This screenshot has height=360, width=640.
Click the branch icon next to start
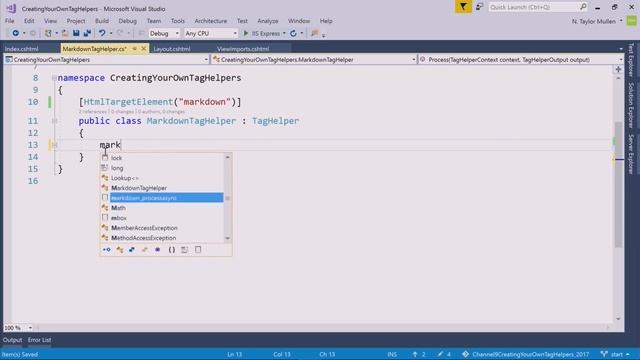click(604, 354)
